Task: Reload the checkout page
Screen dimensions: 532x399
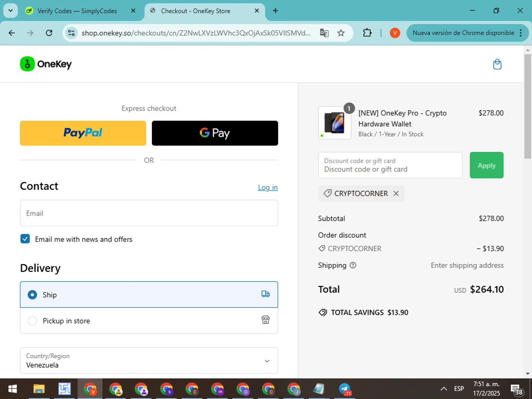Action: pos(49,33)
